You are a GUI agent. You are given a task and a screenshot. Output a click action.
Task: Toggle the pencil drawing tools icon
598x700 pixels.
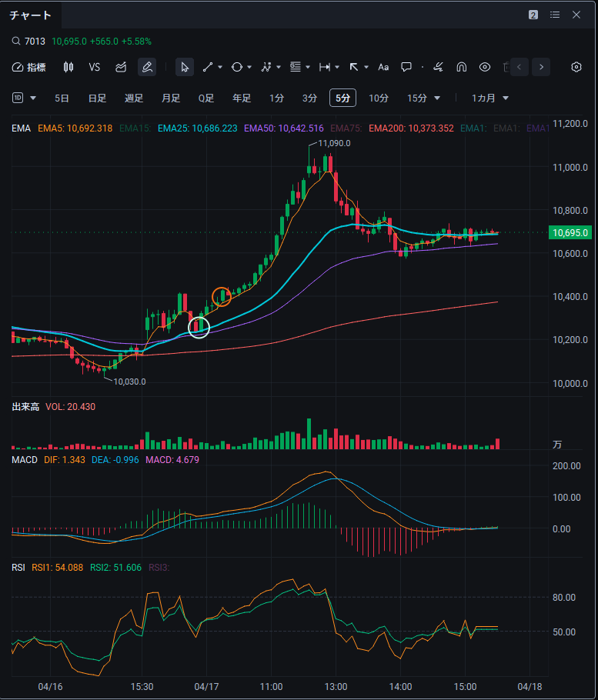point(146,67)
